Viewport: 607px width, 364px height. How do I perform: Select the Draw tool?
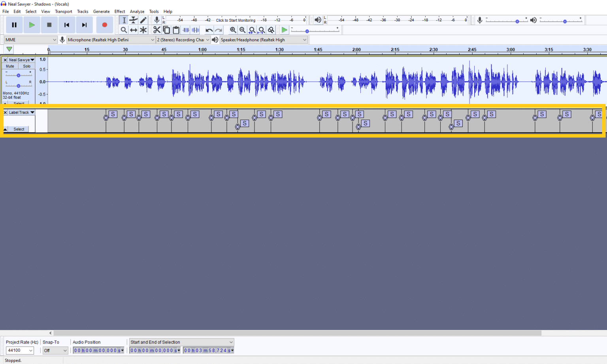tap(143, 20)
